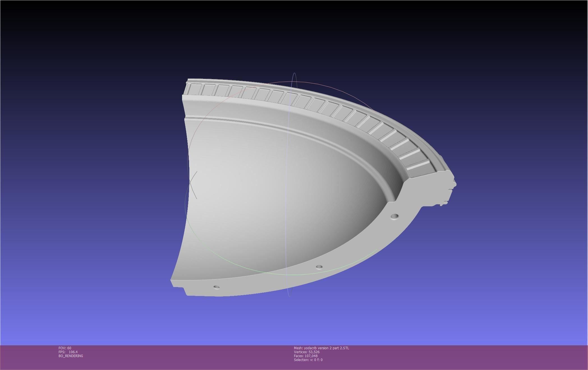
Task: Click the FOV: 60 readout
Action: [x=65, y=348]
